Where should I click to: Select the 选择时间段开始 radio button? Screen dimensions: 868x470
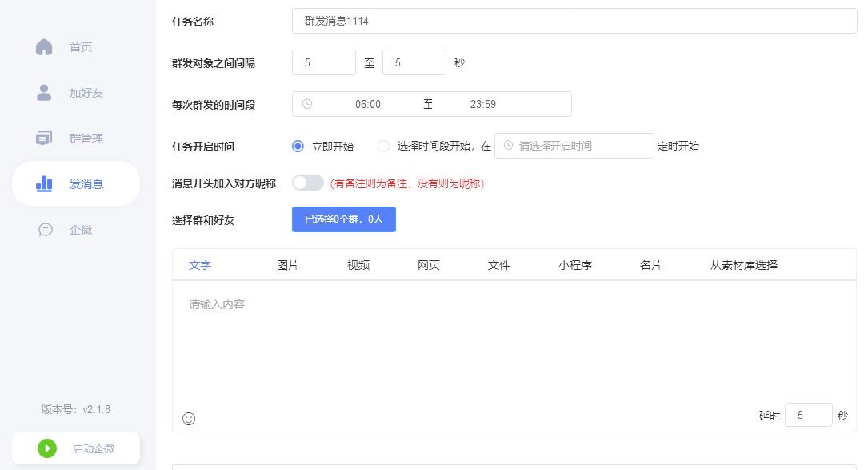(x=384, y=147)
